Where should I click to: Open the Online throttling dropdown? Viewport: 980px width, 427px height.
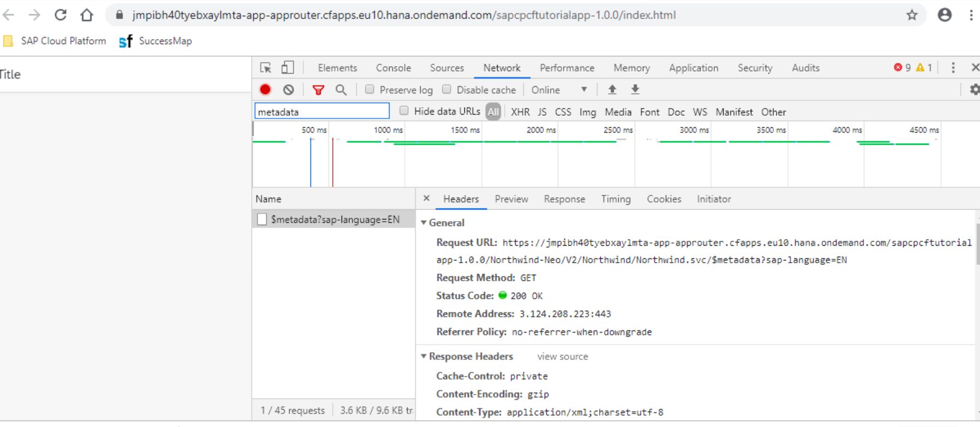click(x=559, y=90)
